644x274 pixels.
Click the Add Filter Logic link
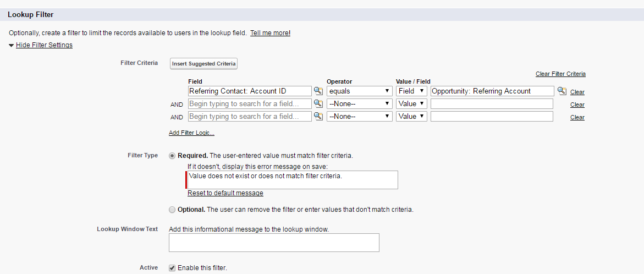[x=191, y=133]
